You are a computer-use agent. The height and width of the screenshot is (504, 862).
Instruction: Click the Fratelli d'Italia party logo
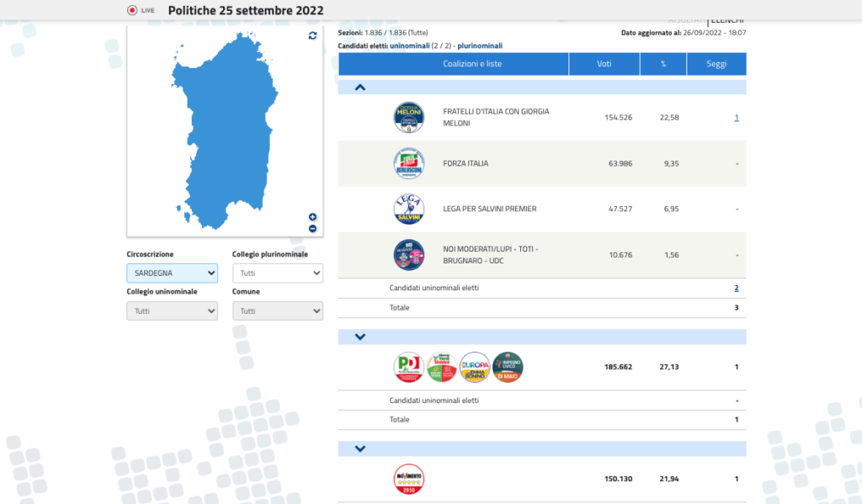pyautogui.click(x=408, y=117)
